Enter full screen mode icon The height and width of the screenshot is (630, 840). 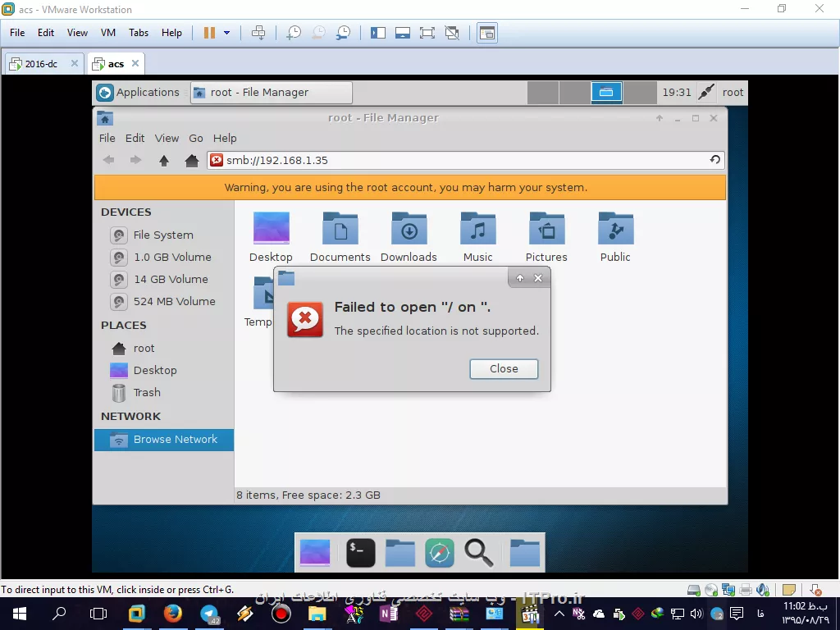click(427, 33)
